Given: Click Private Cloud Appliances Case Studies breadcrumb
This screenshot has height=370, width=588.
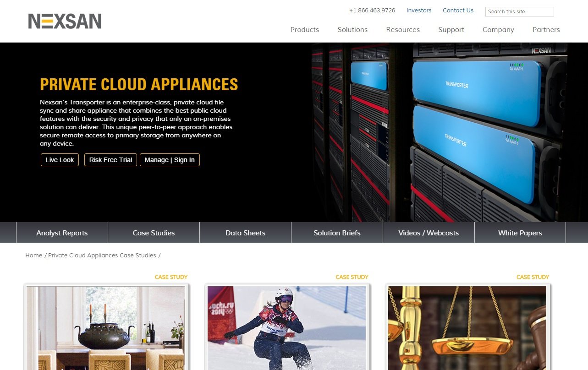Looking at the screenshot, I should coord(102,256).
